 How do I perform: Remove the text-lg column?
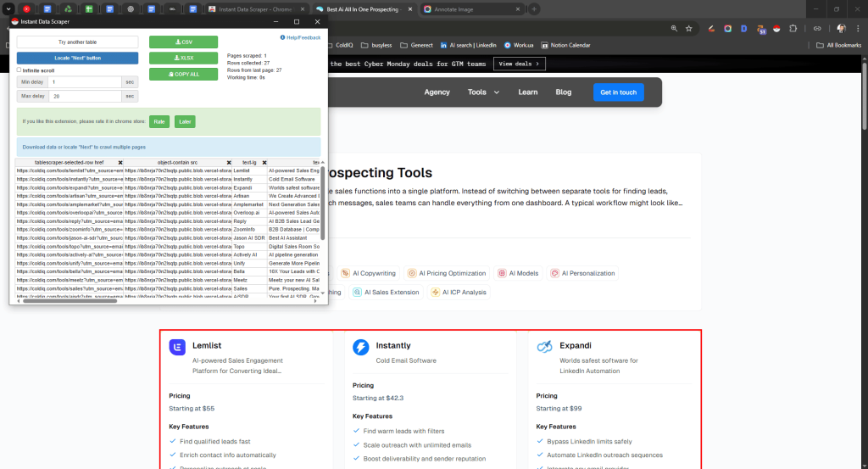tap(264, 163)
